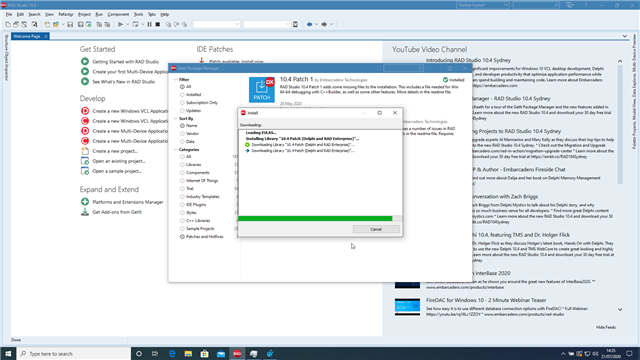Open Back navigation history dropdown
The image size is (640, 360).
tap(316, 24)
